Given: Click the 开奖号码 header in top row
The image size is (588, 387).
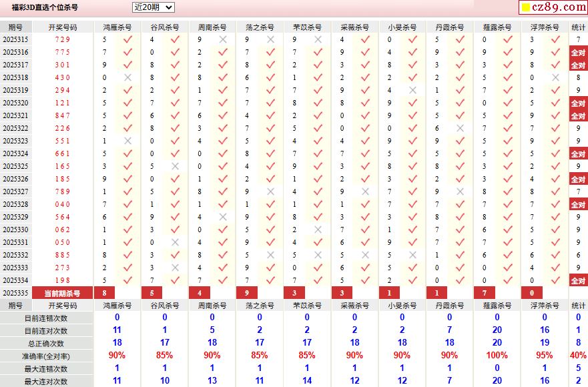Looking at the screenshot, I should tap(63, 27).
